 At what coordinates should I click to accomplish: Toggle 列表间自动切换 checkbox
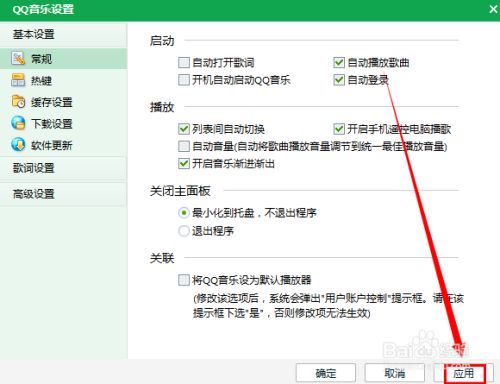[184, 129]
